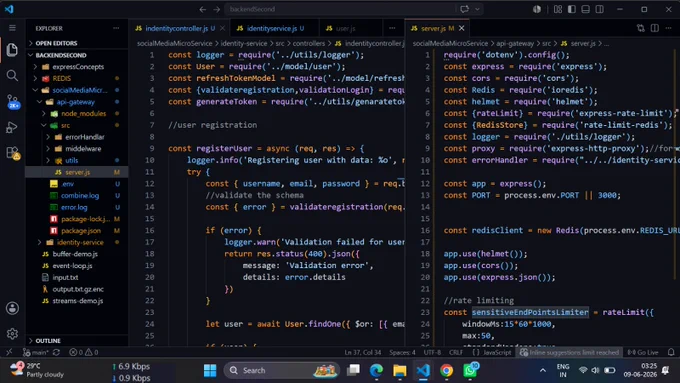Close the server.js tab
This screenshot has width=680, height=383.
point(462,28)
